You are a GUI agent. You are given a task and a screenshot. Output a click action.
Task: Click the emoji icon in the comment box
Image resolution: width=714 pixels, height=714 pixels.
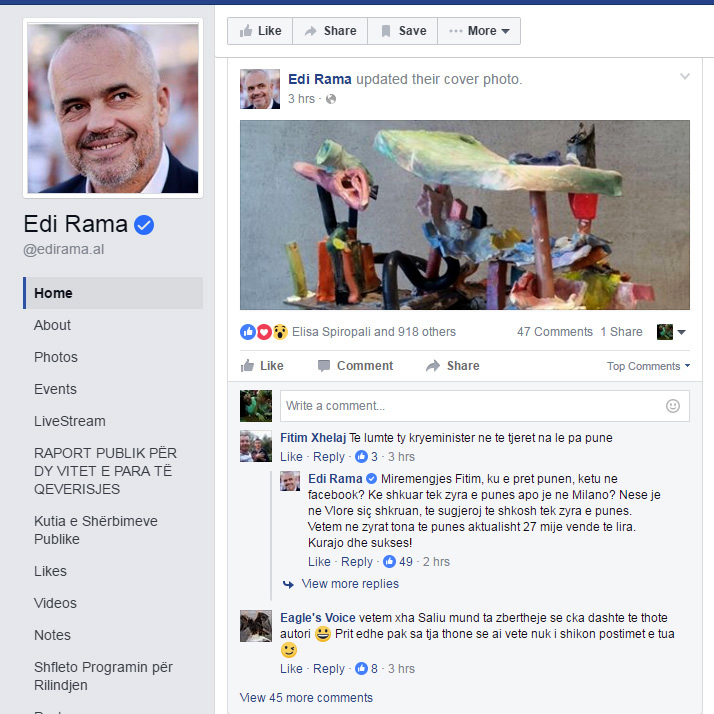673,406
